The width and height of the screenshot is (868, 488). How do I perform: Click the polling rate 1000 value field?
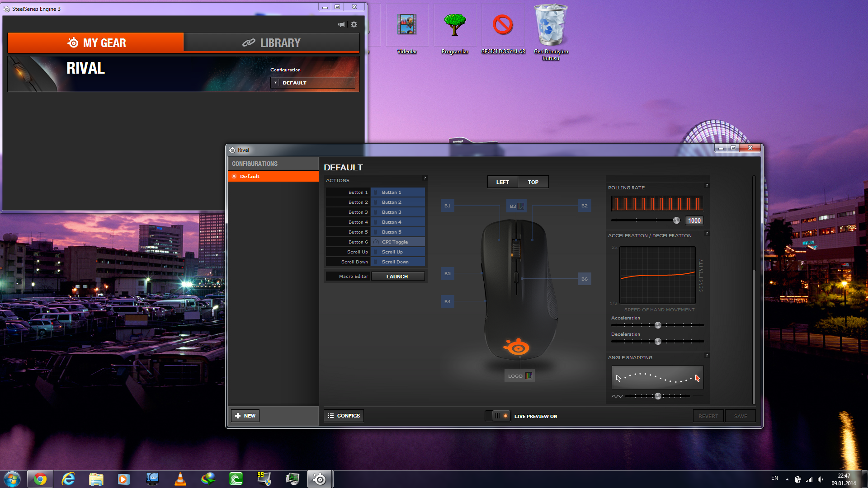[694, 221]
